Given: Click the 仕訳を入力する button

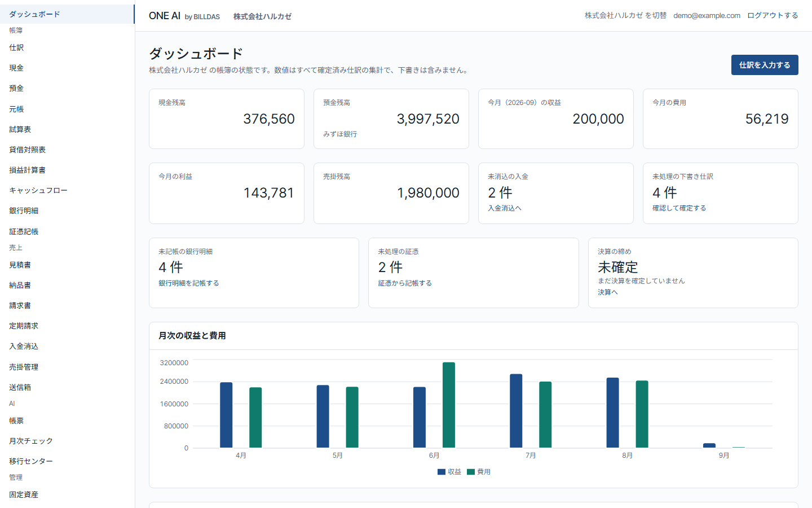Looking at the screenshot, I should [x=765, y=65].
